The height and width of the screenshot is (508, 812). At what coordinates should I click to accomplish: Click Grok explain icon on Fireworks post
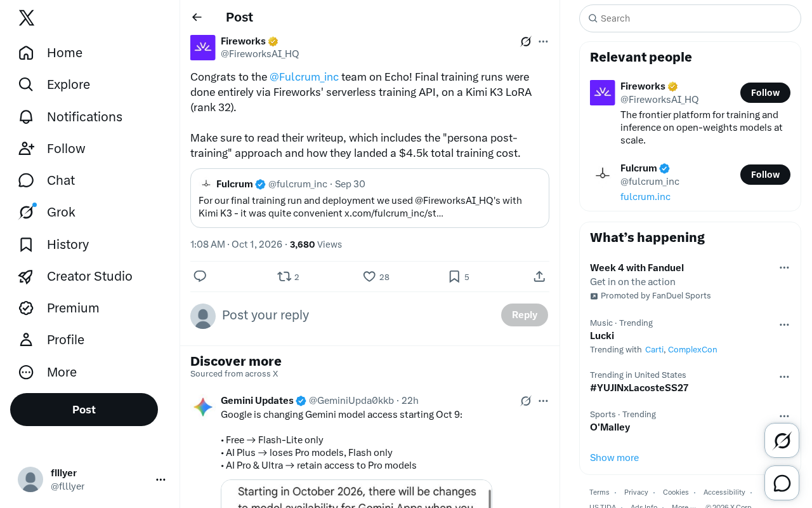point(526,42)
